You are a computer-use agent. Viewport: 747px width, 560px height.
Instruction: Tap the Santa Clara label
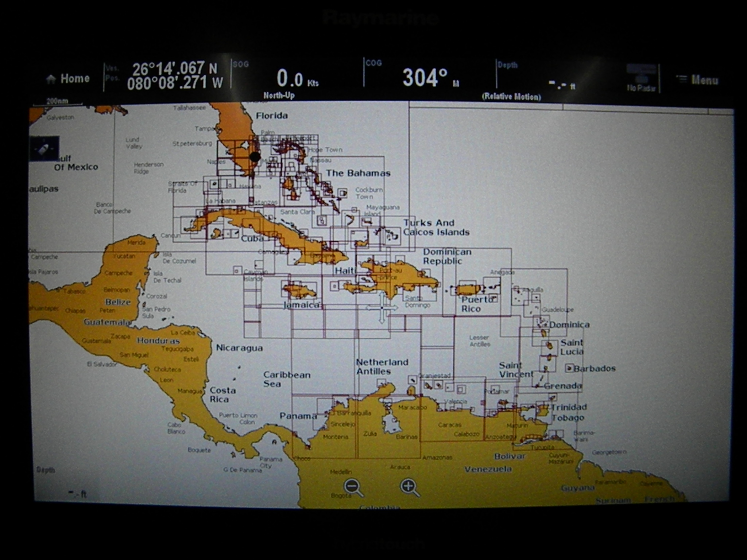[297, 212]
